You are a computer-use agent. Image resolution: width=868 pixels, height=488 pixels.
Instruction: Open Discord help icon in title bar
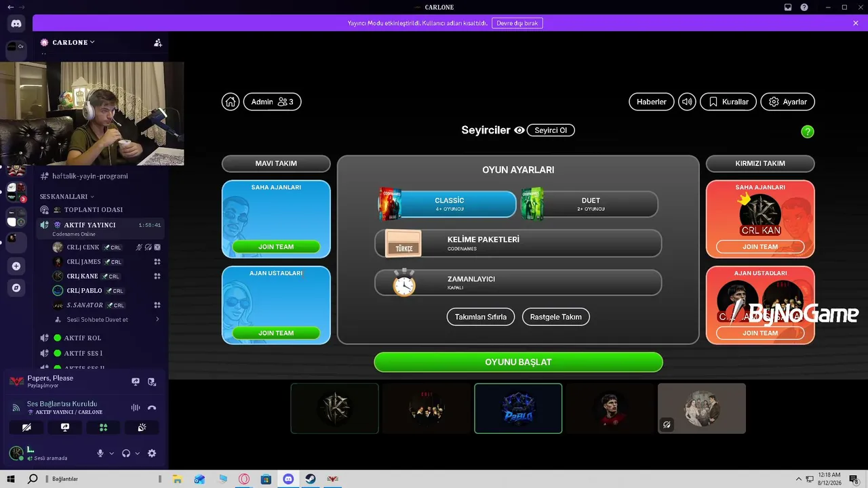(x=804, y=7)
